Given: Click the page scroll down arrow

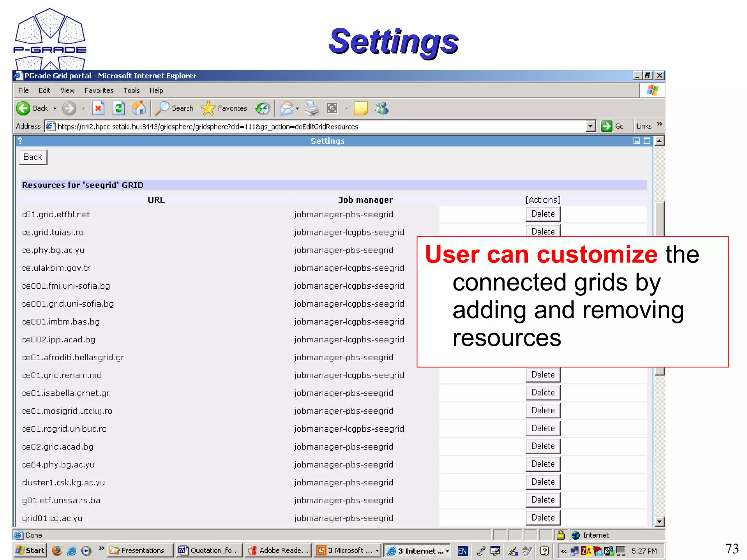Looking at the screenshot, I should [x=659, y=522].
